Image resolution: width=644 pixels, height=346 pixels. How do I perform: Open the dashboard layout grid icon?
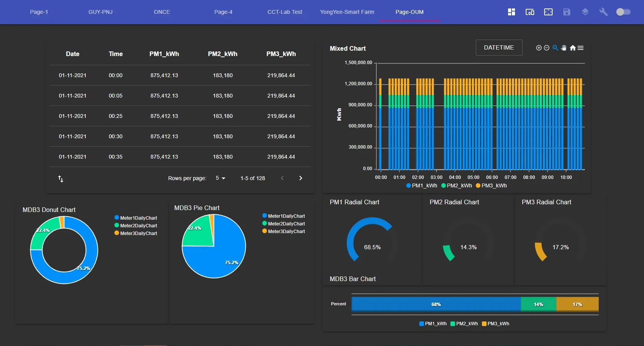coord(511,12)
